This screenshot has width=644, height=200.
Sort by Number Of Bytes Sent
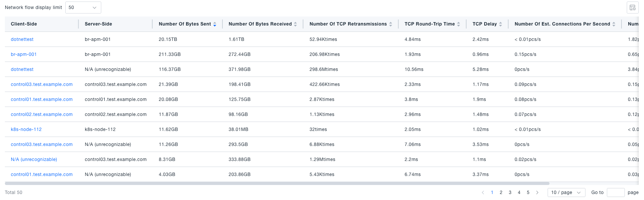pos(215,24)
